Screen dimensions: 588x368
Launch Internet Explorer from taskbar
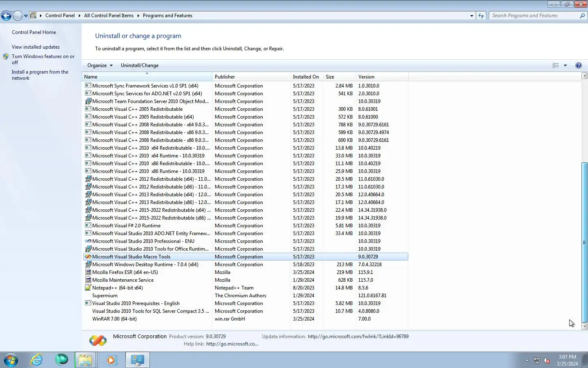37,360
